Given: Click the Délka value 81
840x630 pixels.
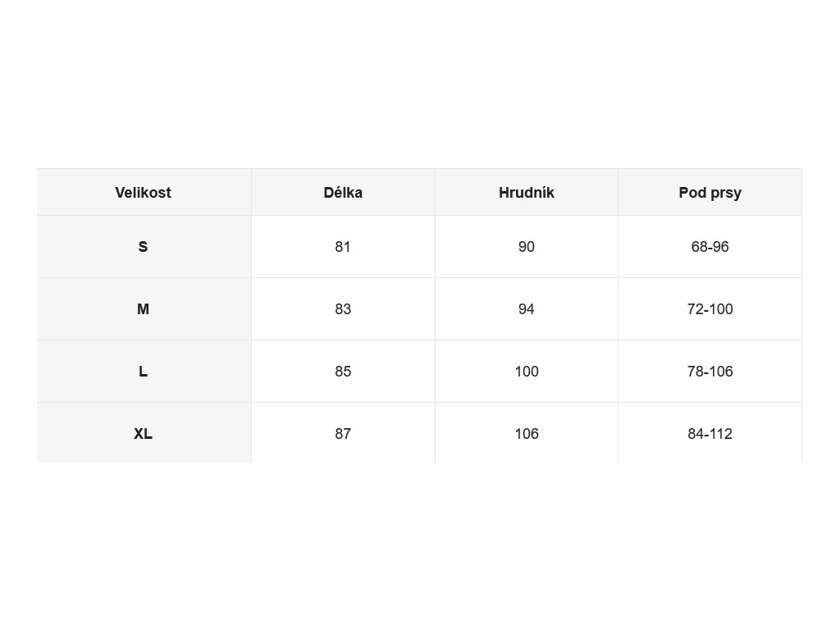Looking at the screenshot, I should click(343, 247).
